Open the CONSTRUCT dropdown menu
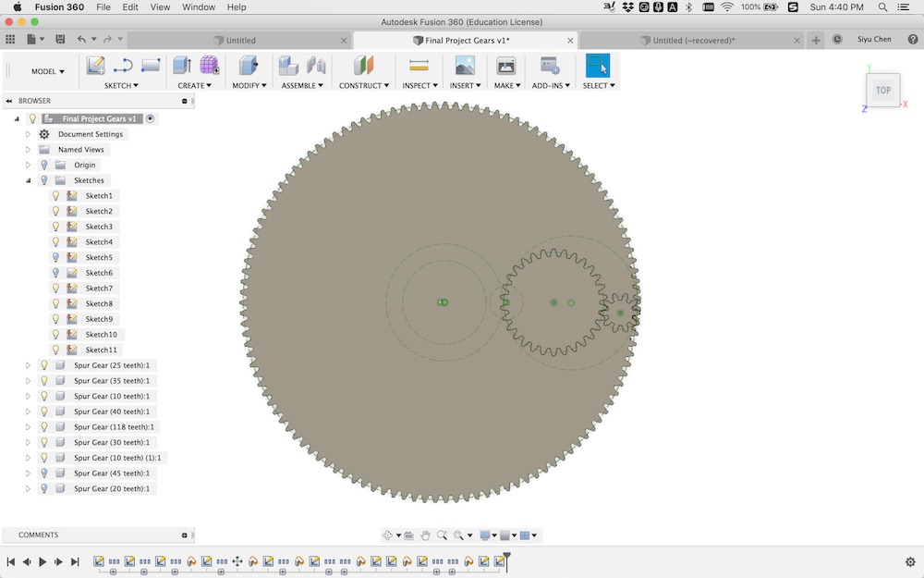This screenshot has width=924, height=578. coord(363,85)
